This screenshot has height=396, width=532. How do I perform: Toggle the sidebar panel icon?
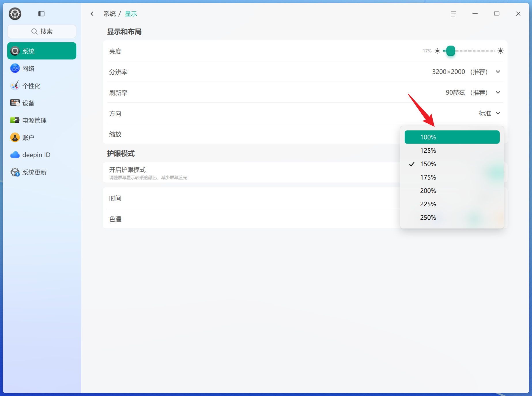point(41,14)
